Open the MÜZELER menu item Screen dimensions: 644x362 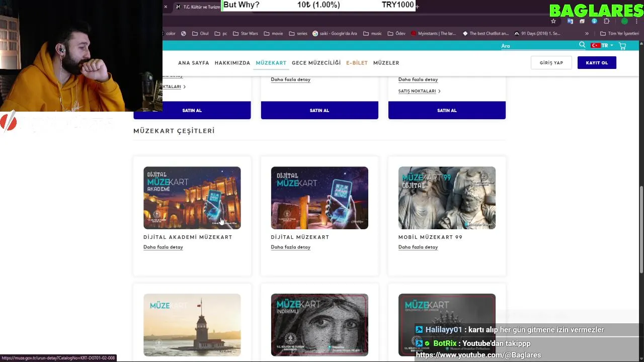tap(386, 63)
